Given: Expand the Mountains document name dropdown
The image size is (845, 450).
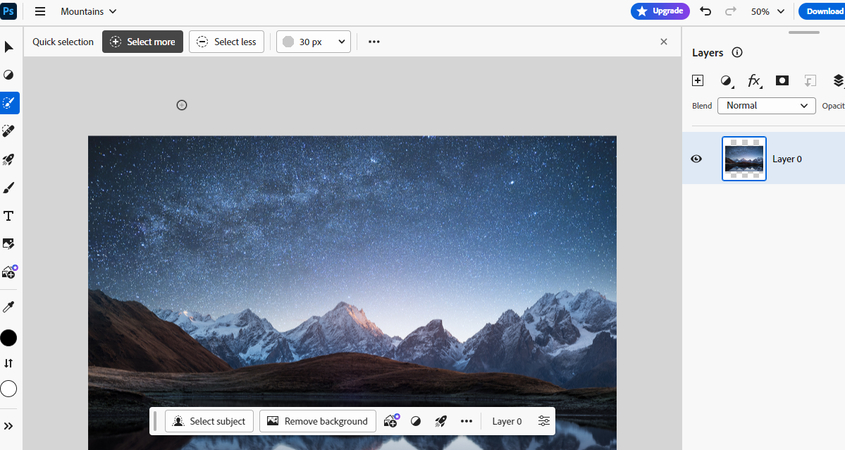Looking at the screenshot, I should coord(88,11).
